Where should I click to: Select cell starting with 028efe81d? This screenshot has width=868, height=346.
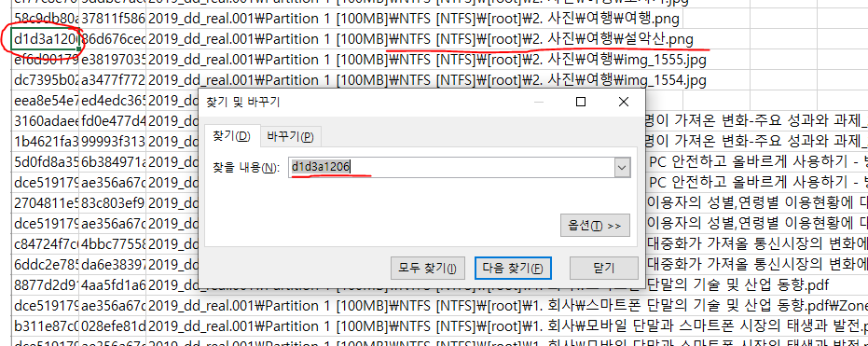(x=114, y=325)
